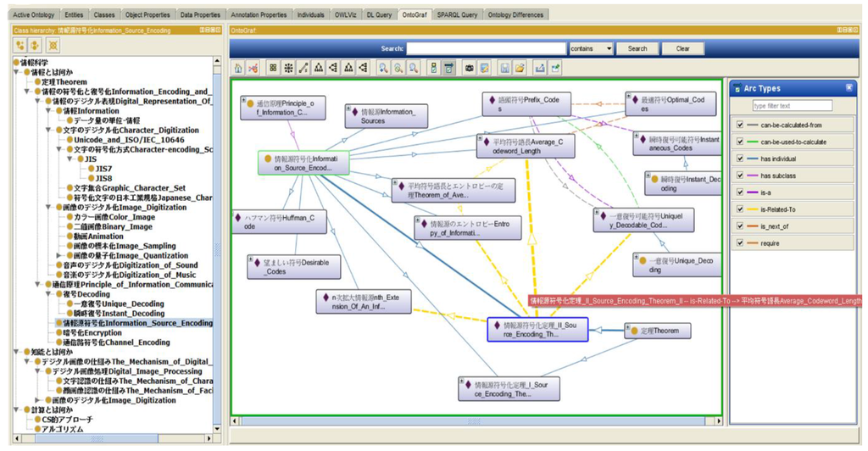Open a saved graph with folder icon
Screen dimensions: 868x451
click(520, 67)
